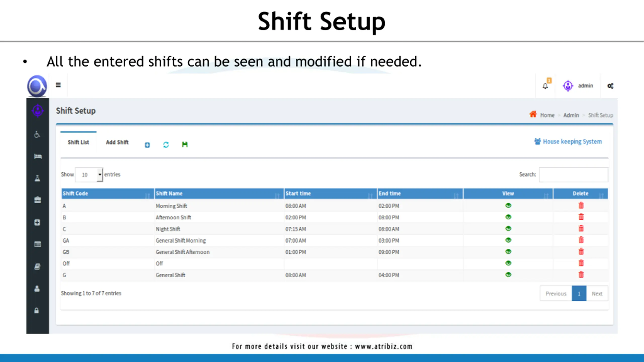Sort by View column header
644x362 pixels.
(508, 194)
